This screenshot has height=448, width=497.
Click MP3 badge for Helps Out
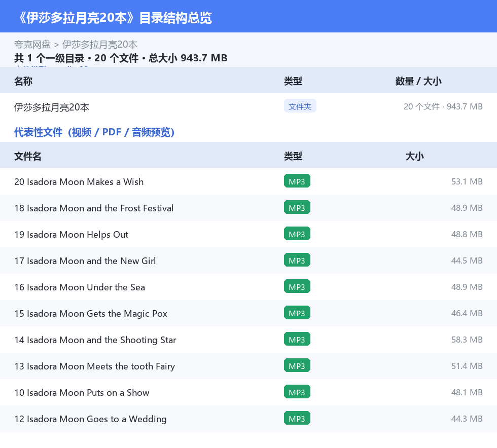pos(297,234)
